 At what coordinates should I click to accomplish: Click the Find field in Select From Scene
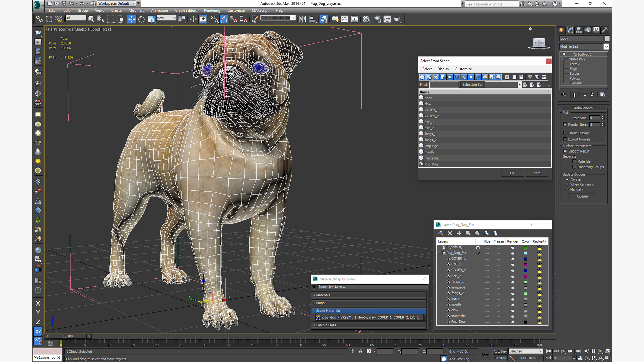[x=444, y=85]
